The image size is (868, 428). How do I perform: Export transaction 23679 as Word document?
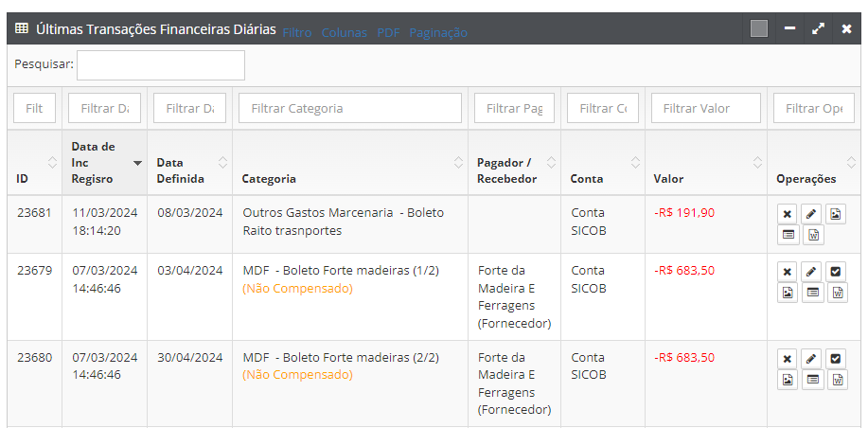tap(837, 293)
